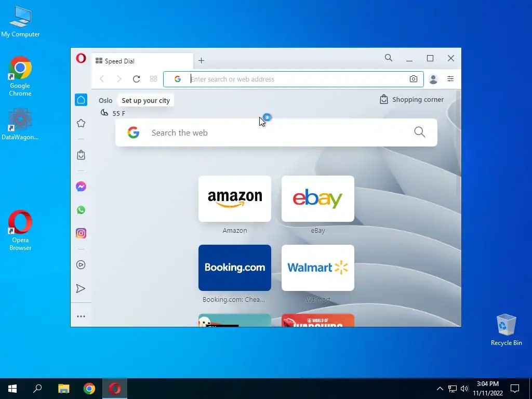Click the search tabs magnifier icon
The height and width of the screenshot is (399, 532).
tap(389, 58)
